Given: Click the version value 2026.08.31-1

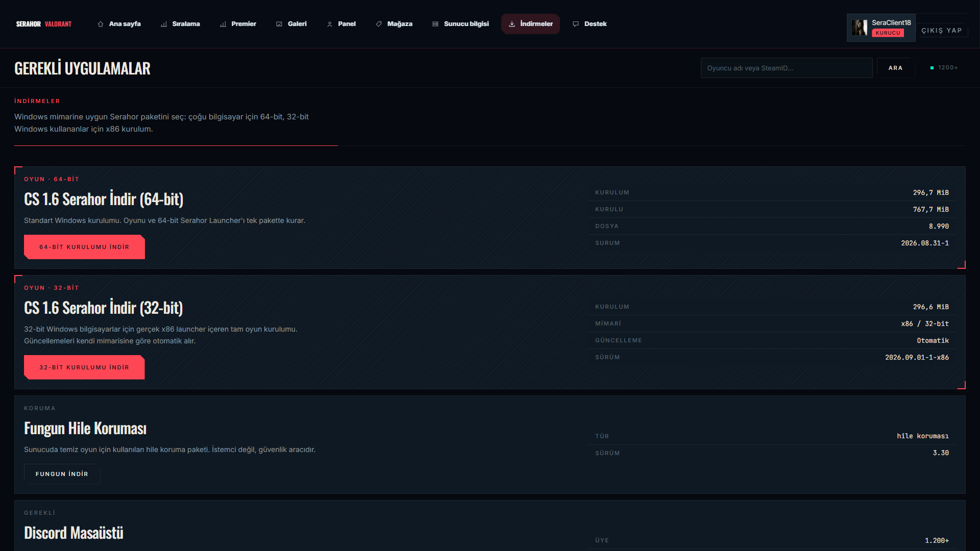Looking at the screenshot, I should pyautogui.click(x=924, y=243).
